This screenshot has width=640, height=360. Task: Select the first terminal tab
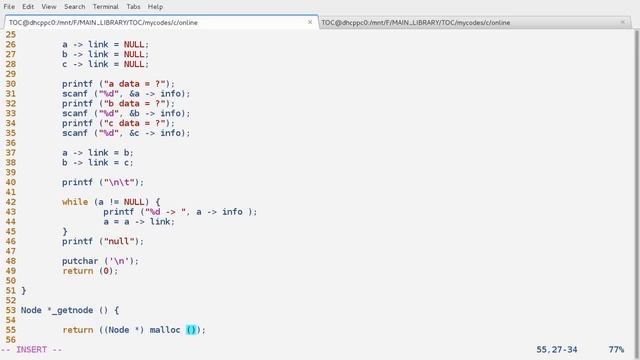(x=161, y=22)
